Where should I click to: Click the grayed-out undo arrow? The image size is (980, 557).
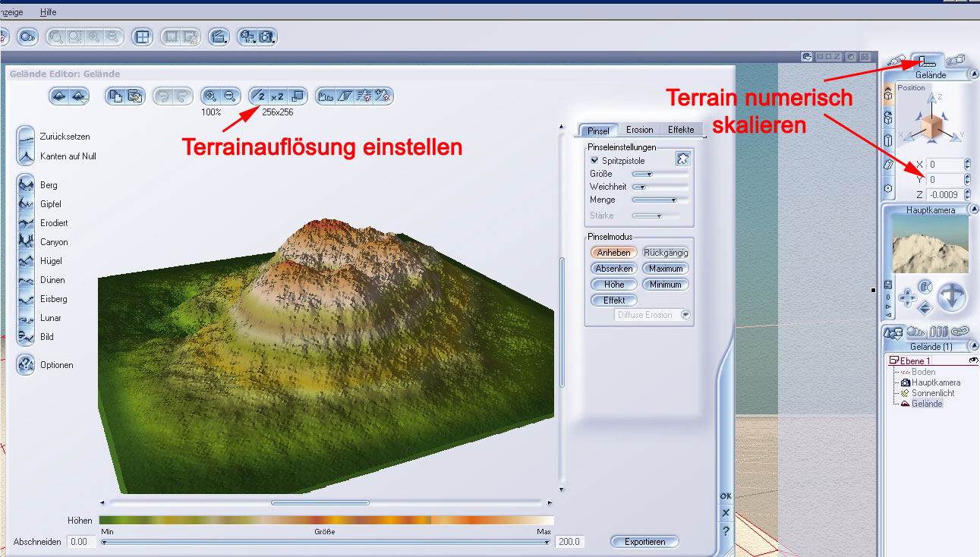[163, 96]
